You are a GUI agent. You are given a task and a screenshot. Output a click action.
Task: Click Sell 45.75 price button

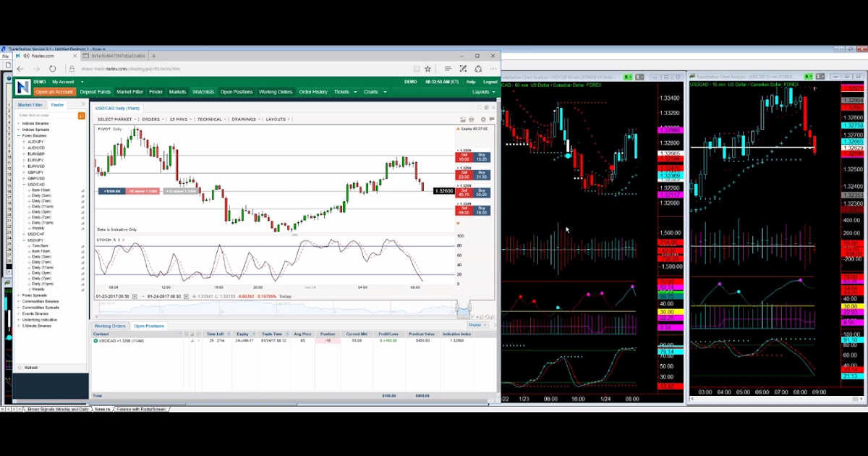coord(464,194)
